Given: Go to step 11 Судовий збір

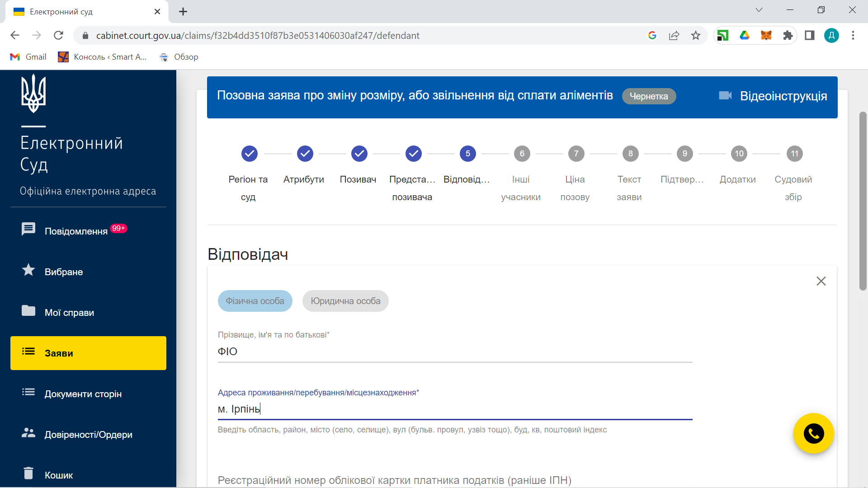Looking at the screenshot, I should (x=794, y=154).
